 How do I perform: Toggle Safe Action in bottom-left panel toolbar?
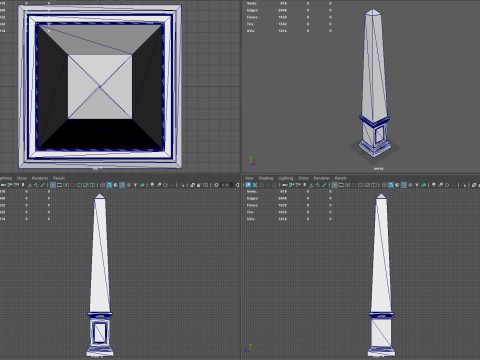click(86, 185)
